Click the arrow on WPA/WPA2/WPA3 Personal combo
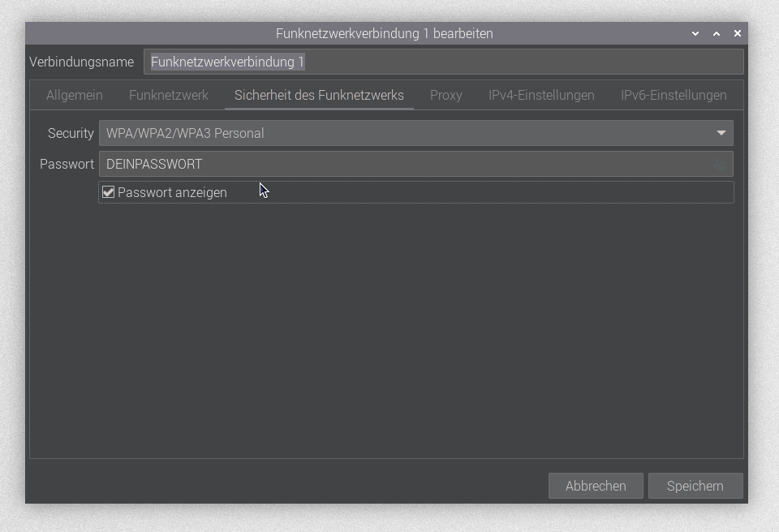Screen dimensions: 779x532 pyautogui.click(x=721, y=133)
